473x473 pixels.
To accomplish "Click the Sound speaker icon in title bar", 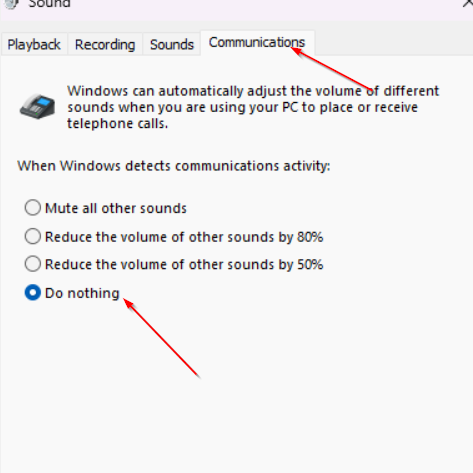I will 12,4.
